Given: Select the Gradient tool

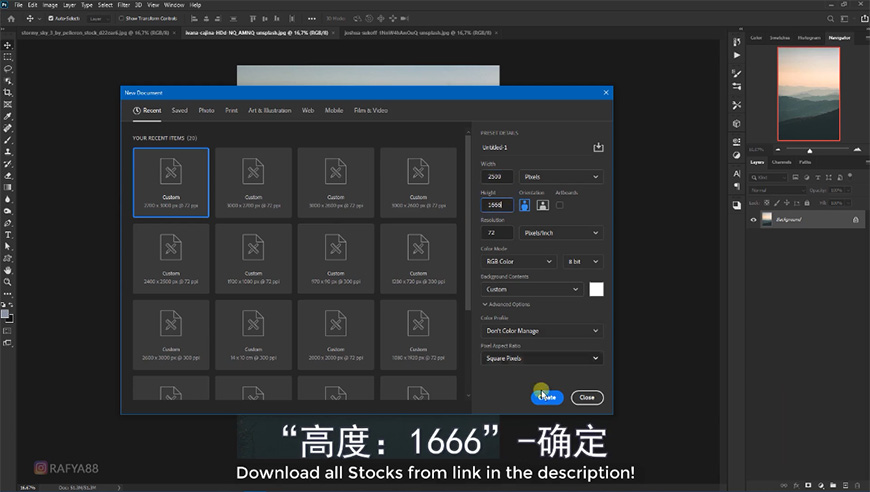Looking at the screenshot, I should click(8, 187).
